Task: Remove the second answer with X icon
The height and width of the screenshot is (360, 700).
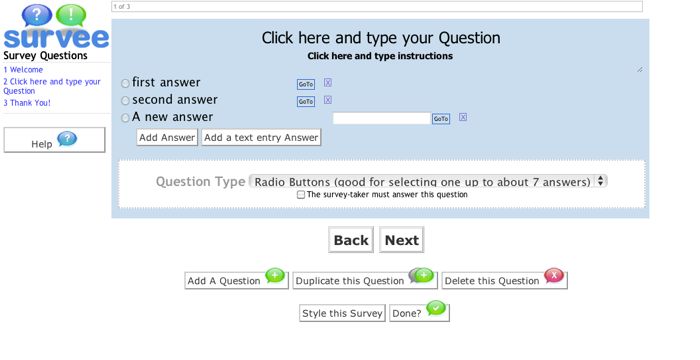Action: (328, 100)
